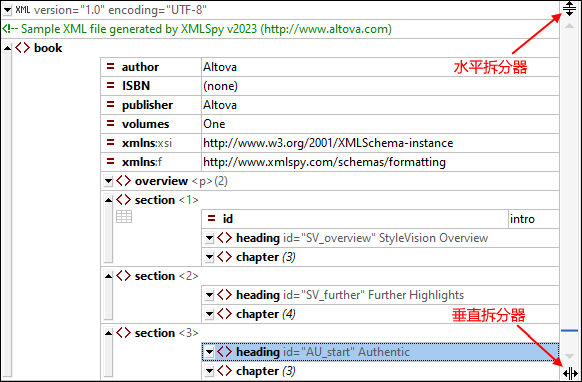Expand the overview element arrow
Image resolution: width=582 pixels, height=382 pixels.
[x=108, y=181]
